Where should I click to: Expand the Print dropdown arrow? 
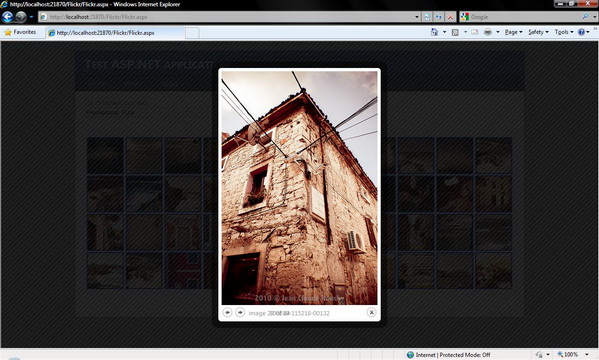point(498,32)
